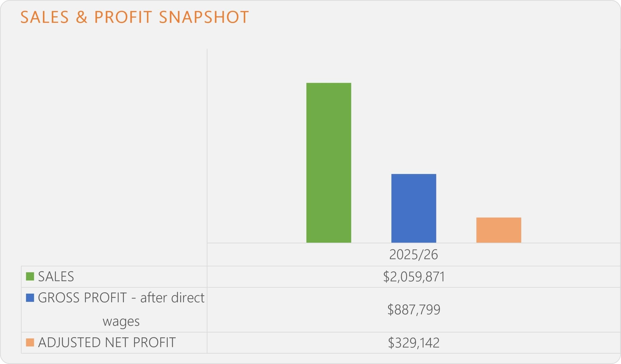Click empty plot area left of bars
Viewport: 621px width, 364px height.
pyautogui.click(x=256, y=155)
